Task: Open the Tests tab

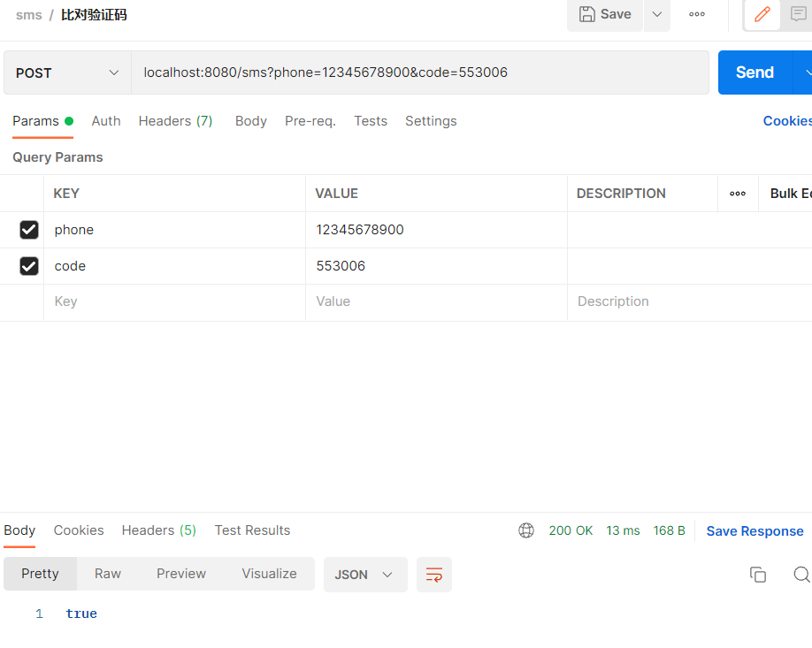Action: 371,121
